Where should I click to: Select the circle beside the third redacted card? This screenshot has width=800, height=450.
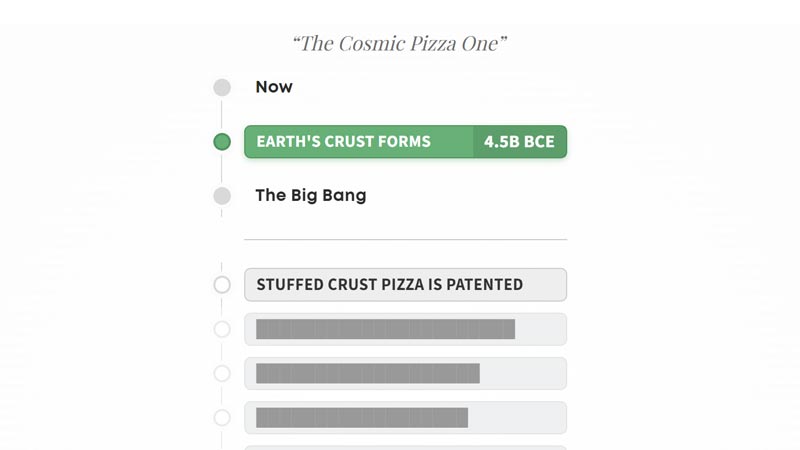pyautogui.click(x=222, y=417)
